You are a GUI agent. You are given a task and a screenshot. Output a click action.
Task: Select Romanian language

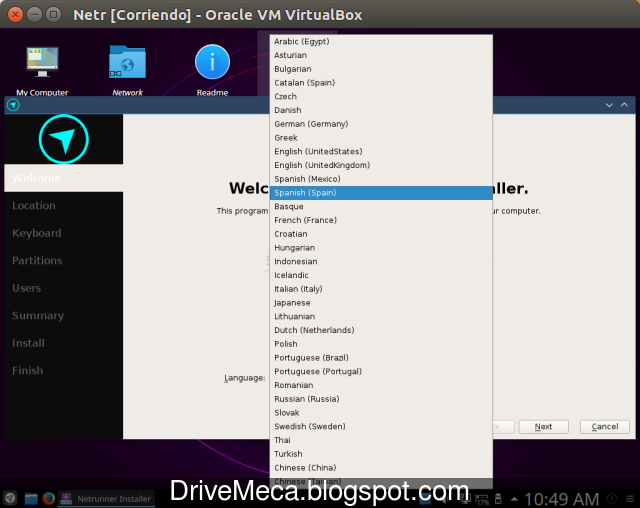point(381,385)
